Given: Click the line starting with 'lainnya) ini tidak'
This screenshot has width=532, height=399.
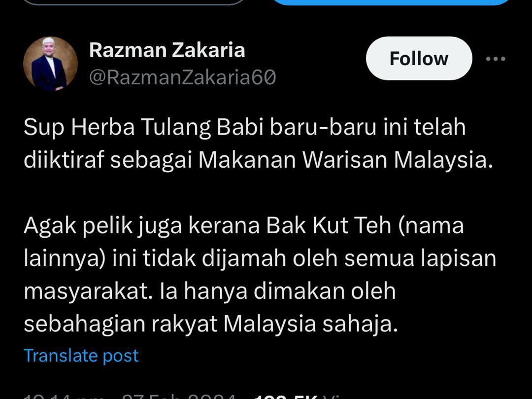Looking at the screenshot, I should 260,259.
